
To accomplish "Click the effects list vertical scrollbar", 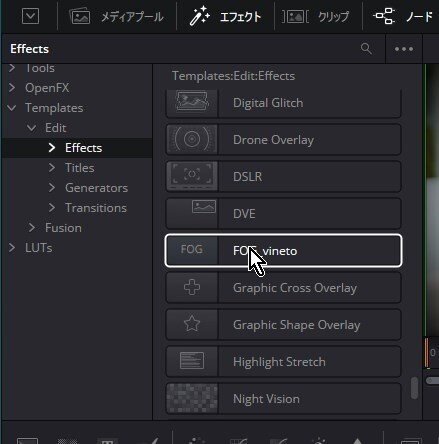I will [414, 388].
